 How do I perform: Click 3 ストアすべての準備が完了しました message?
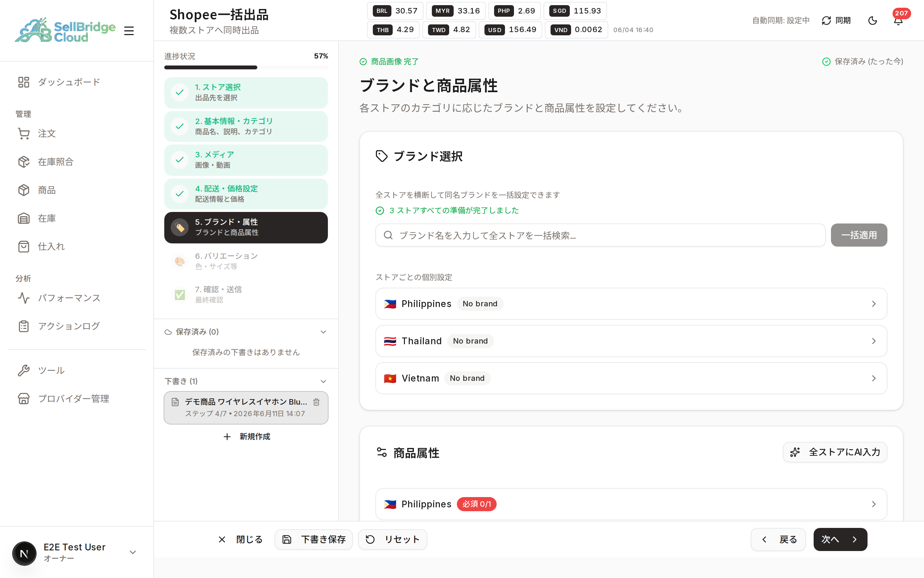(447, 211)
